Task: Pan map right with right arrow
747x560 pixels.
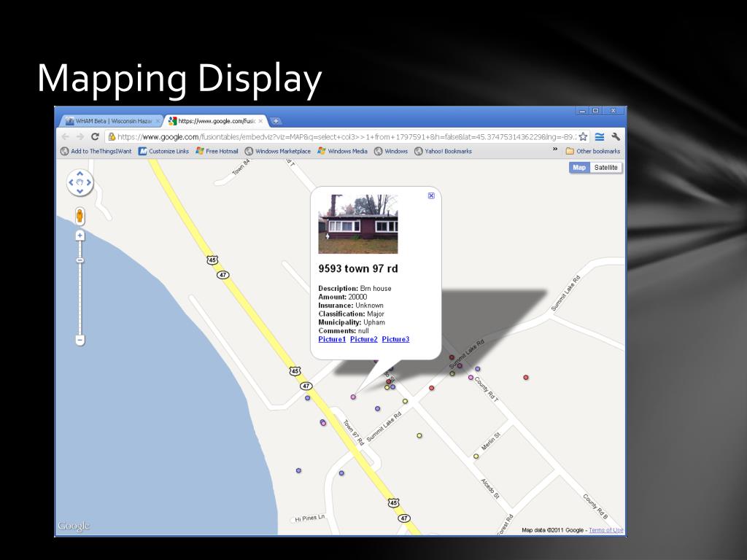Action: pyautogui.click(x=88, y=182)
